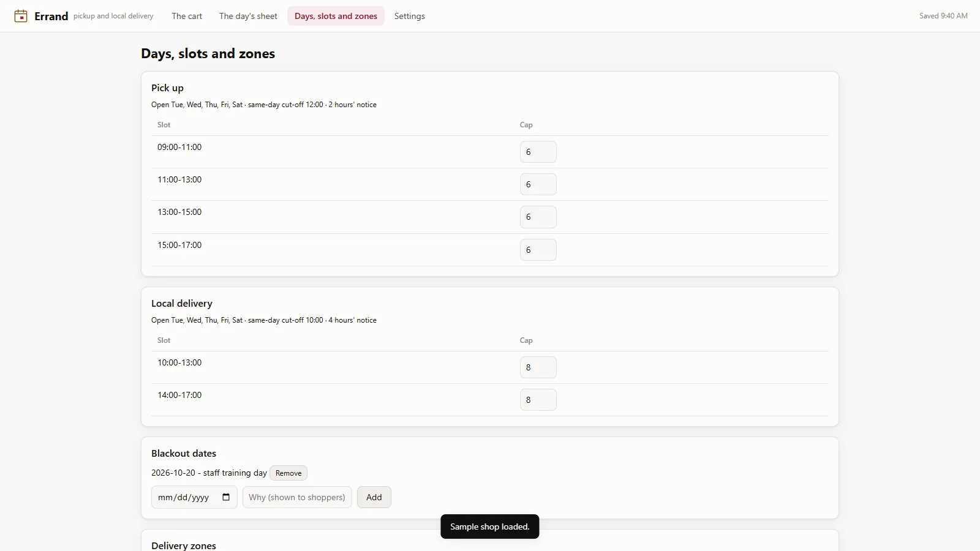This screenshot has height=551, width=980.
Task: Open the date picker calendar icon
Action: 226,497
